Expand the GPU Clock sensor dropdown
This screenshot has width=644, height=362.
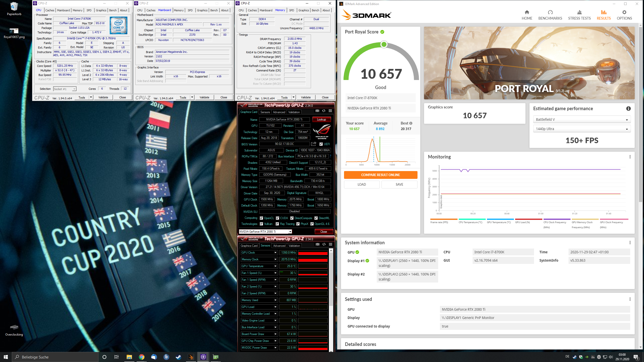coord(275,253)
